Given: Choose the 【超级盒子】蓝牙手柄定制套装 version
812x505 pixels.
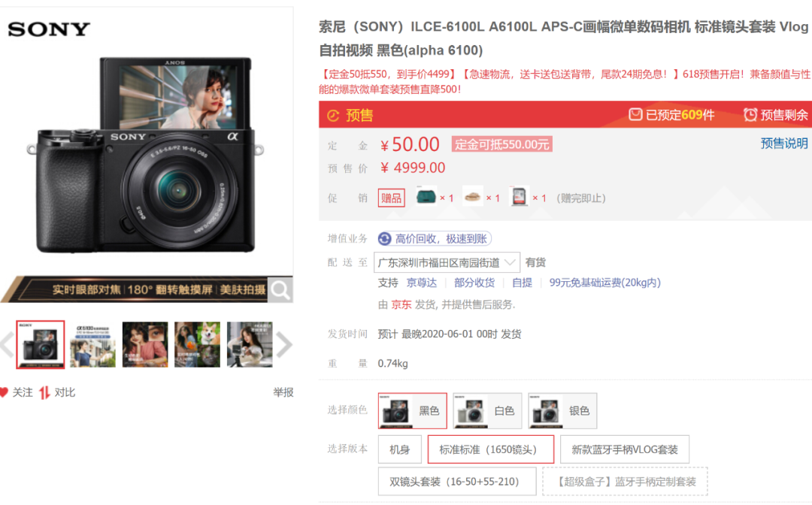Looking at the screenshot, I should click(x=625, y=482).
